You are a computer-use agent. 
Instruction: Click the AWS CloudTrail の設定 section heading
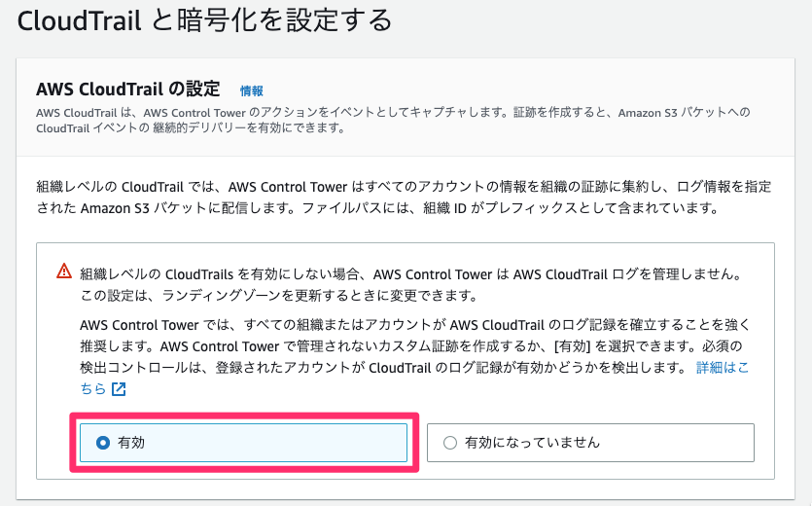point(128,90)
